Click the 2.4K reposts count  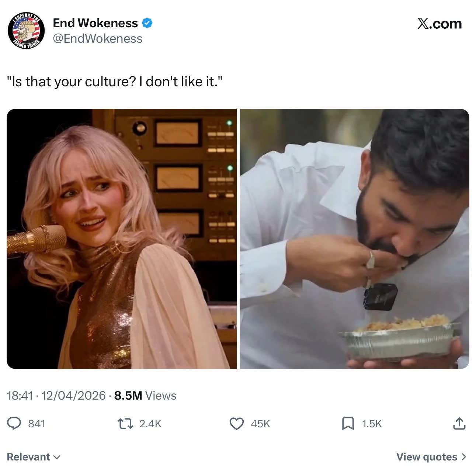pyautogui.click(x=150, y=424)
